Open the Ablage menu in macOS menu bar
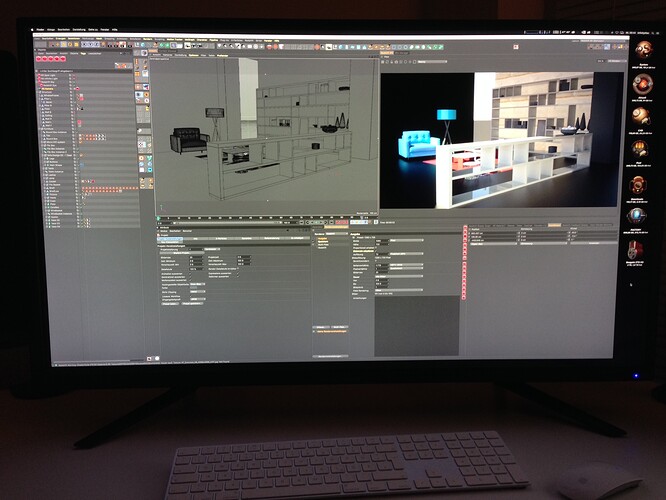The width and height of the screenshot is (666, 500). (x=51, y=30)
